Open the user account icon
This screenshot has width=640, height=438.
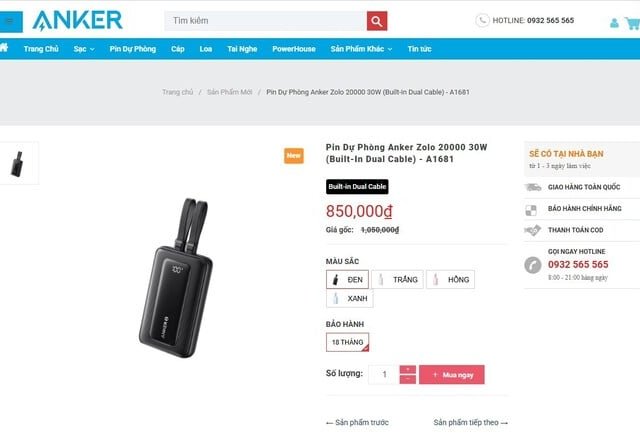pos(614,23)
